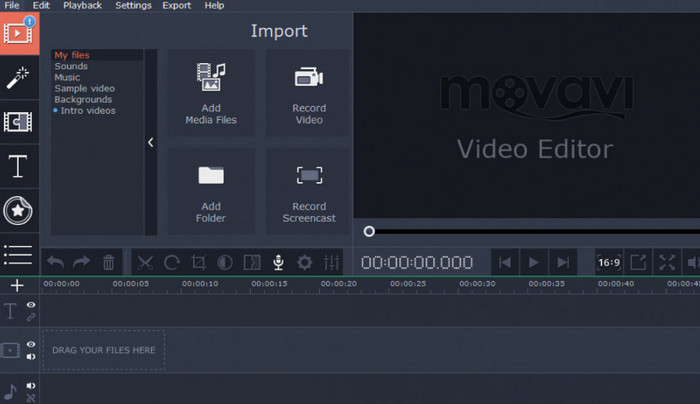Redo the last action
This screenshot has height=404, width=700.
[x=81, y=262]
